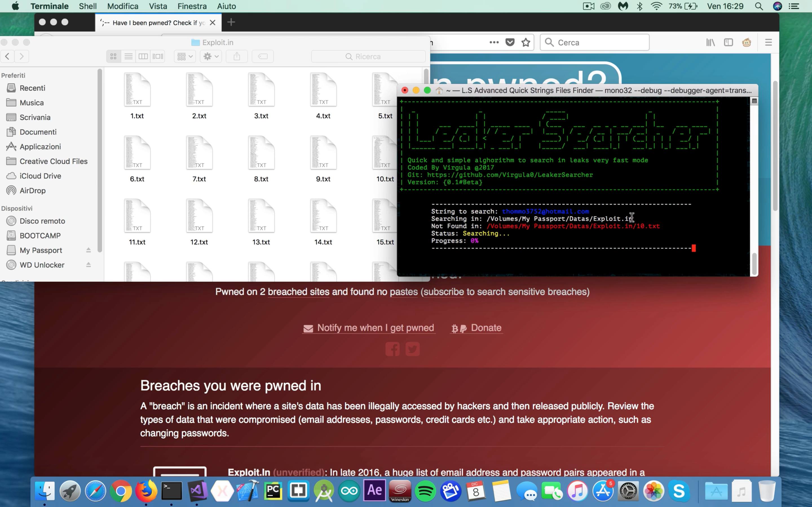Select the Finestra menu in menu bar
Screen dimensions: 812x507
pos(192,6)
